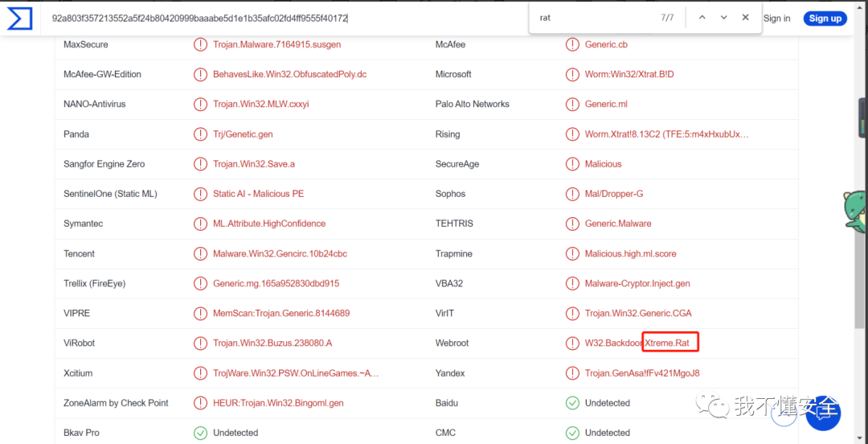Viewport: 868px width, 444px height.
Task: Select 'Trojan.Win32.Buzus.238080.A' ViRobot result
Action: (272, 343)
